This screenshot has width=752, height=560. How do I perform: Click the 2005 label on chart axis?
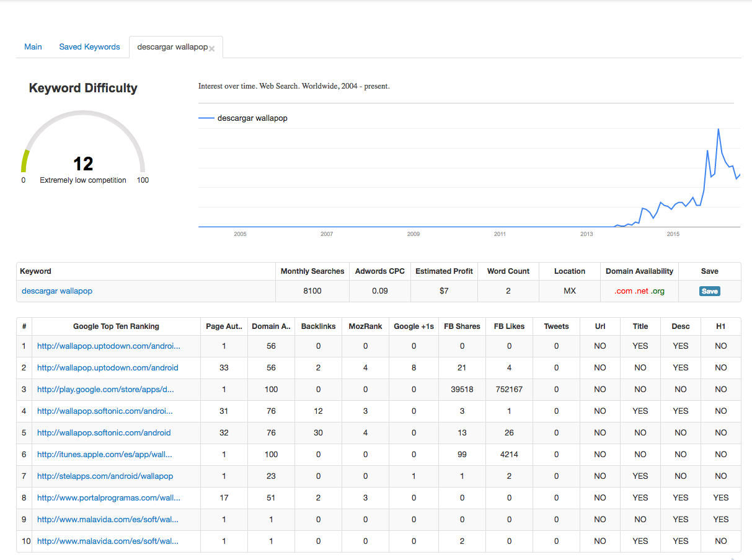[240, 234]
